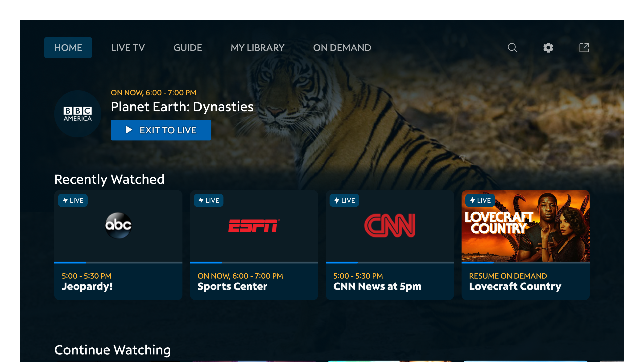This screenshot has width=644, height=362.
Task: Open the Jeopardy! card title
Action: click(x=87, y=286)
